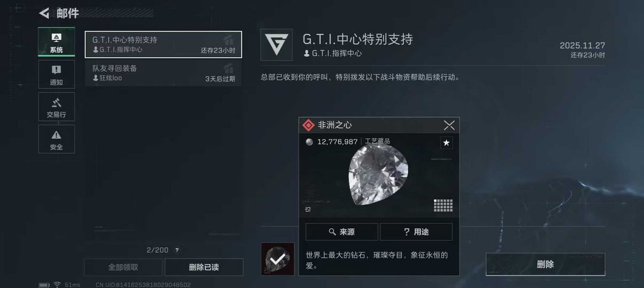Select the claimed diamond attachment thumbnail

(x=278, y=259)
